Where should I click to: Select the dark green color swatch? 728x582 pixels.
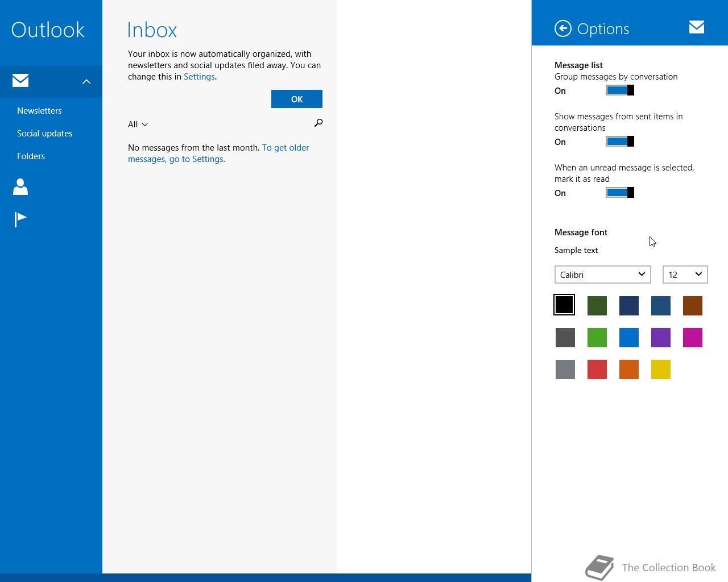point(597,306)
